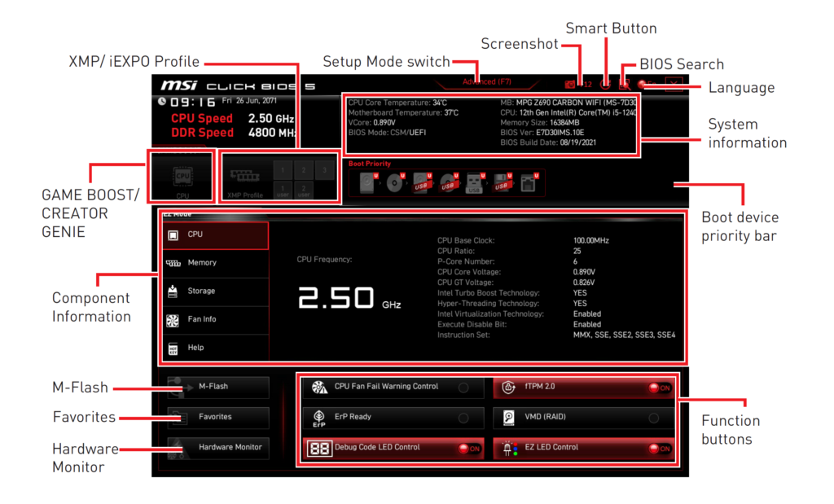Click the date 'Fri 26 Jun, 2071'
Image resolution: width=834 pixels, height=504 pixels.
tap(249, 100)
